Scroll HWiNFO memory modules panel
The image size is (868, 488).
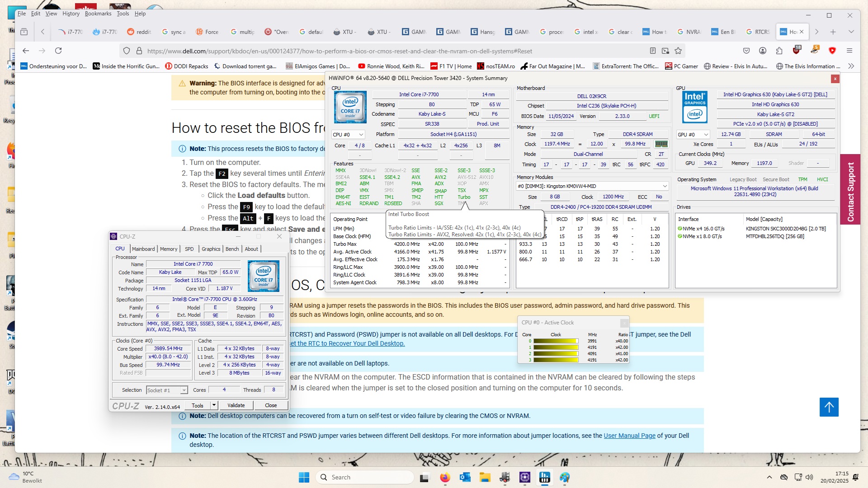pyautogui.click(x=665, y=185)
